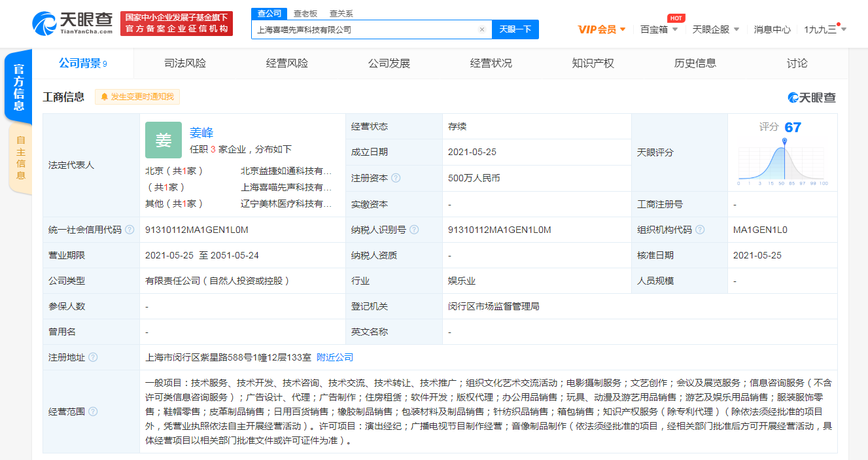Viewport: 868px width, 460px height.
Task: Click the 姜 avatar thumbnail
Action: pos(163,140)
